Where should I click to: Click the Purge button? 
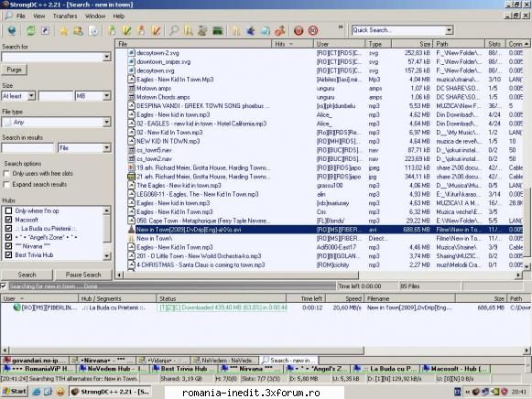coord(15,70)
